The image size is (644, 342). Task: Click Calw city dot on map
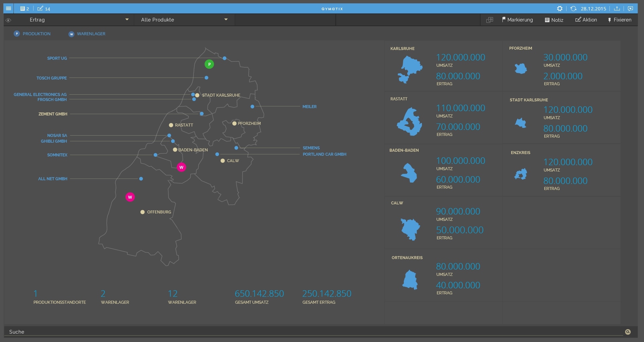(x=223, y=161)
